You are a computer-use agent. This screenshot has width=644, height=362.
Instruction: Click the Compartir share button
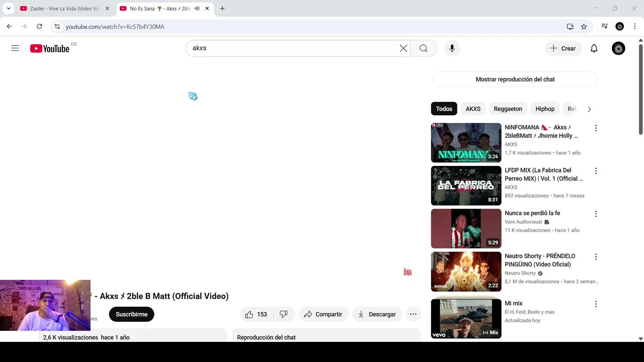coord(324,314)
